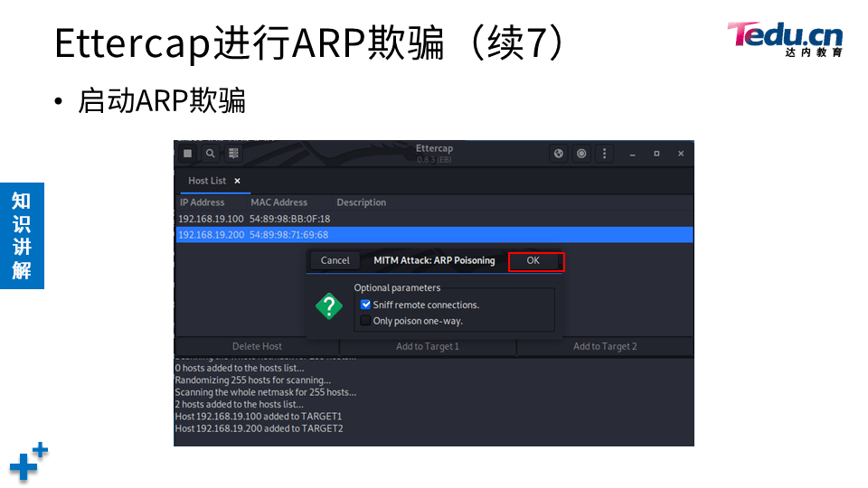Image resolution: width=868 pixels, height=488 pixels.
Task: Click MAC address 54:89:98:71:69:68
Action: pos(288,235)
